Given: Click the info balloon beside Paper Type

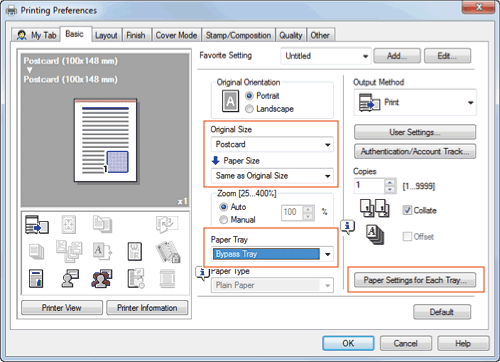Looking at the screenshot, I should tap(202, 273).
